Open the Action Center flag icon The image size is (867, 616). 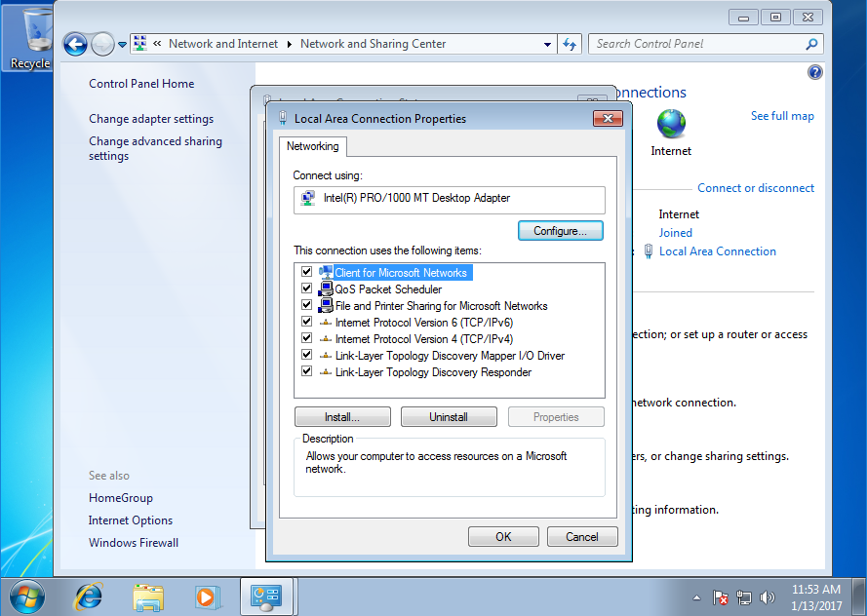(722, 597)
